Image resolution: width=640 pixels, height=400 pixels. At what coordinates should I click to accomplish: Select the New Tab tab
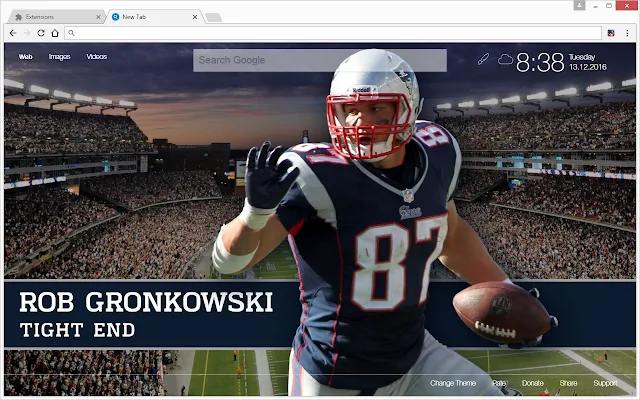[153, 17]
